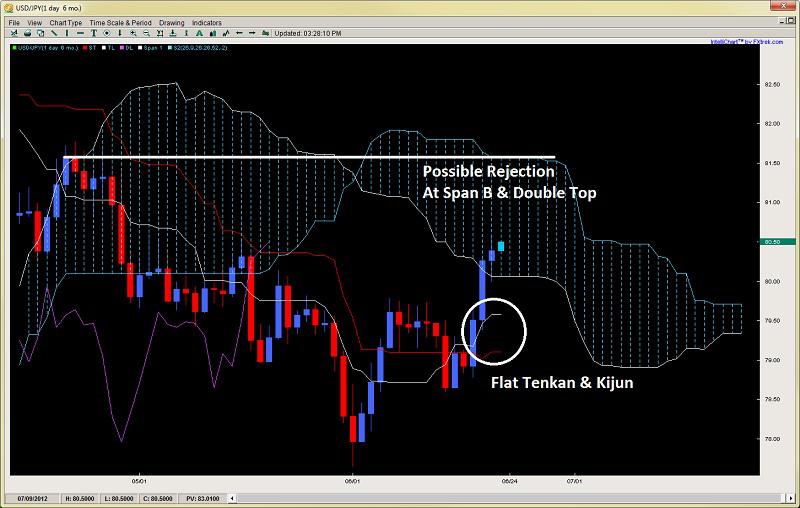Click the 81.50 price axis label
This screenshot has height=508, width=800.
[773, 163]
